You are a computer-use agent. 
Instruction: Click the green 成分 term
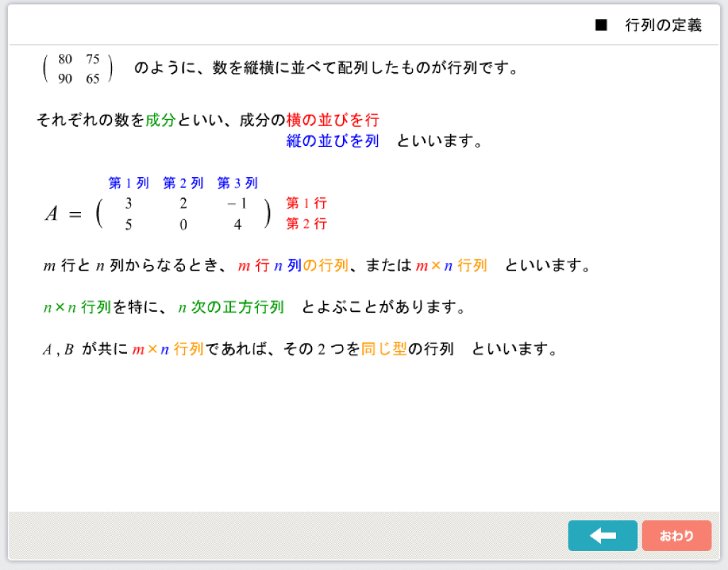click(x=160, y=120)
